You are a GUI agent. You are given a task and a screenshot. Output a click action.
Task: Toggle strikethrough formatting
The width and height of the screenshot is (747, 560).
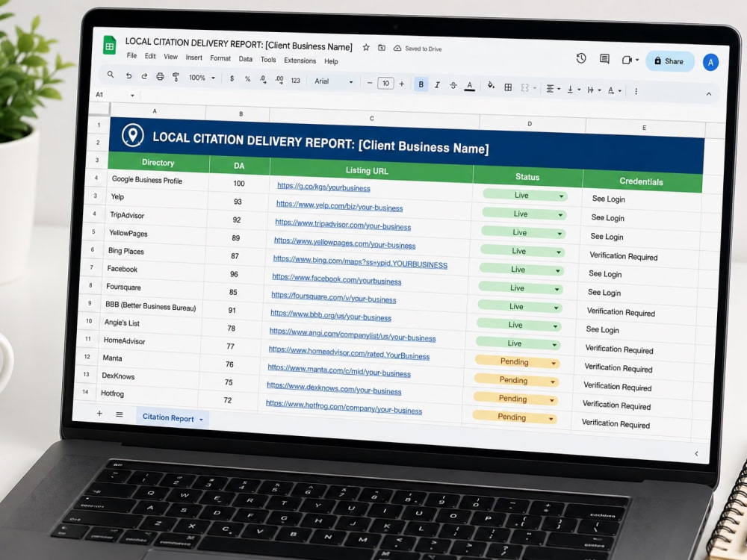click(453, 85)
